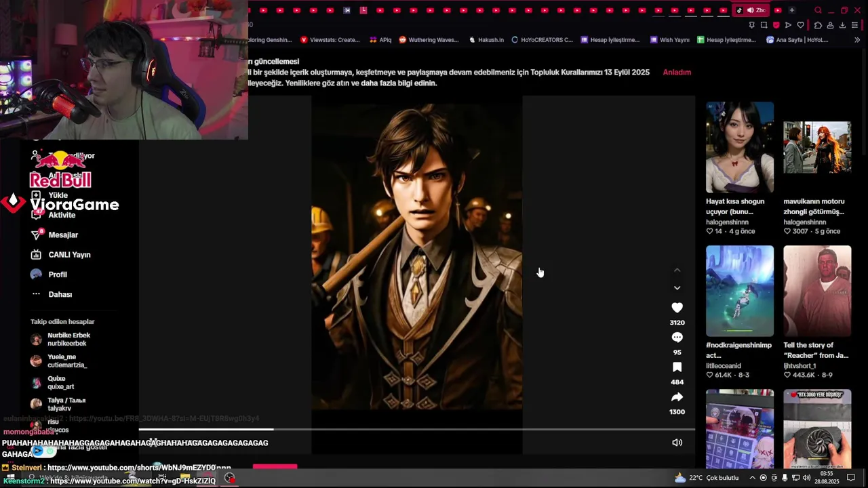Image resolution: width=868 pixels, height=488 pixels.
Task: Open Yuele_me followed account
Action: click(59, 361)
